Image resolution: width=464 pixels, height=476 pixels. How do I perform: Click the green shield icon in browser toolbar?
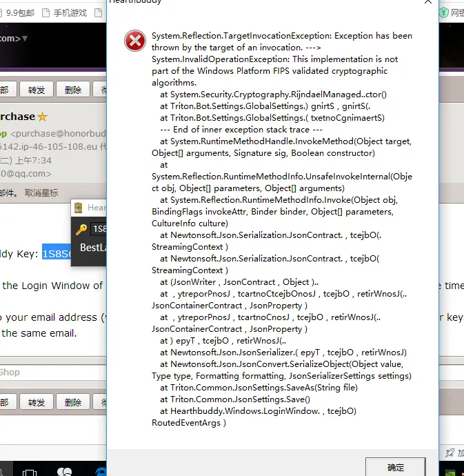click(444, 12)
